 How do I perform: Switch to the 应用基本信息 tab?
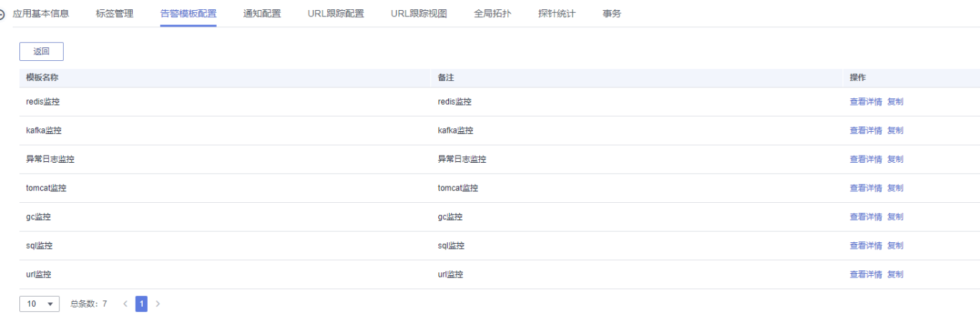click(x=41, y=14)
